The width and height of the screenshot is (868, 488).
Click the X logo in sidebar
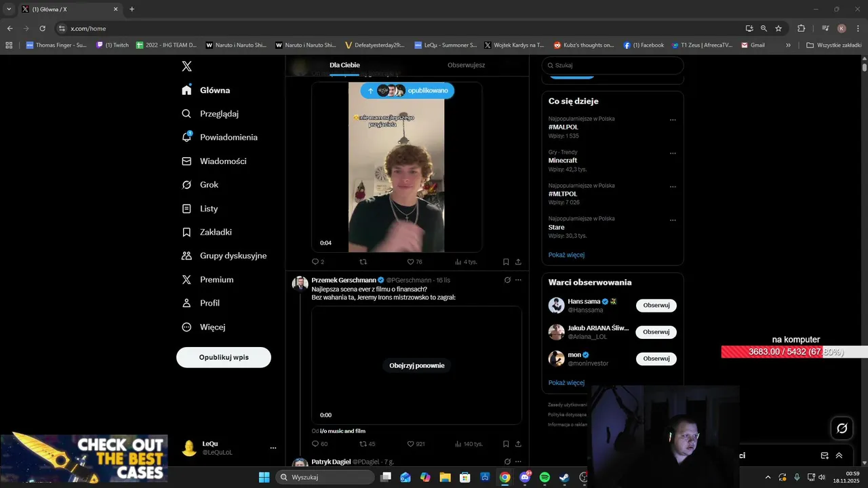point(186,66)
